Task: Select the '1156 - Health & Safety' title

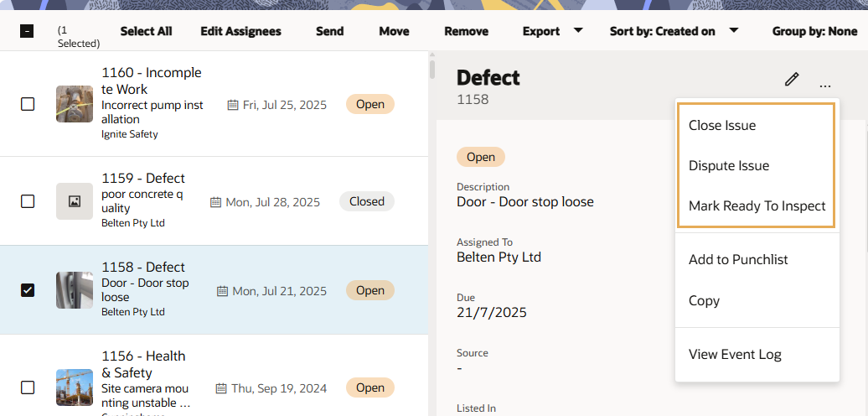Action: pos(143,364)
